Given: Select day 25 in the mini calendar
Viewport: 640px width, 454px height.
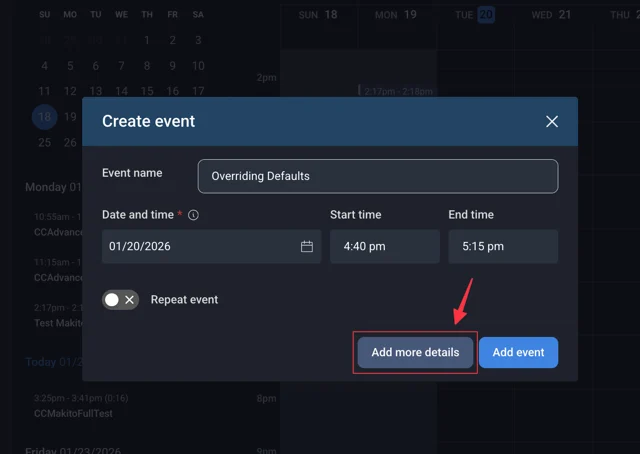Looking at the screenshot, I should [44, 142].
